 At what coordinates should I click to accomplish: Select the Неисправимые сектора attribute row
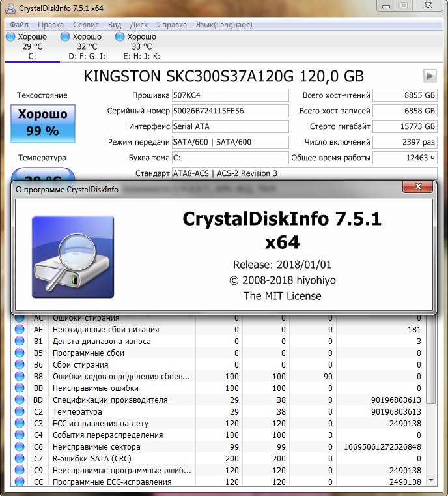(219, 446)
